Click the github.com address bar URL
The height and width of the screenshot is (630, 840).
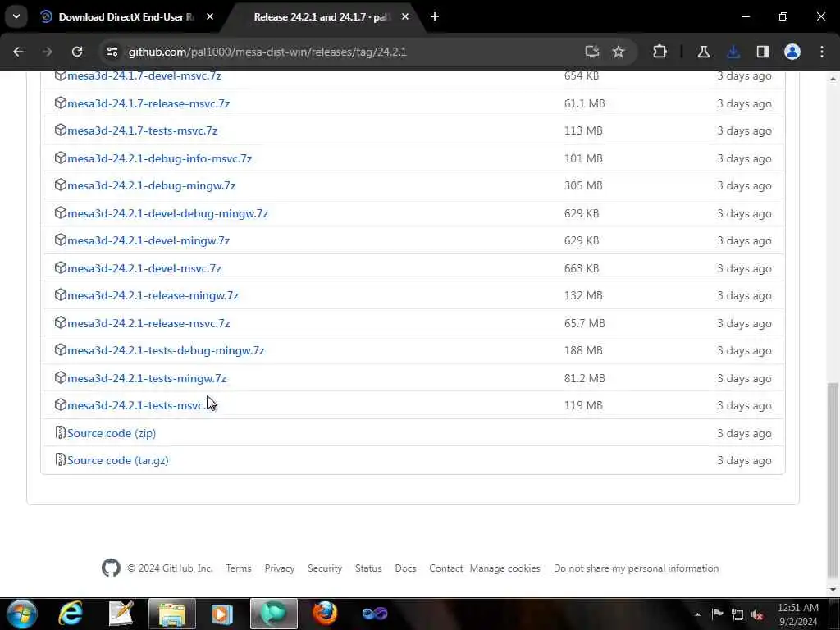tap(268, 52)
